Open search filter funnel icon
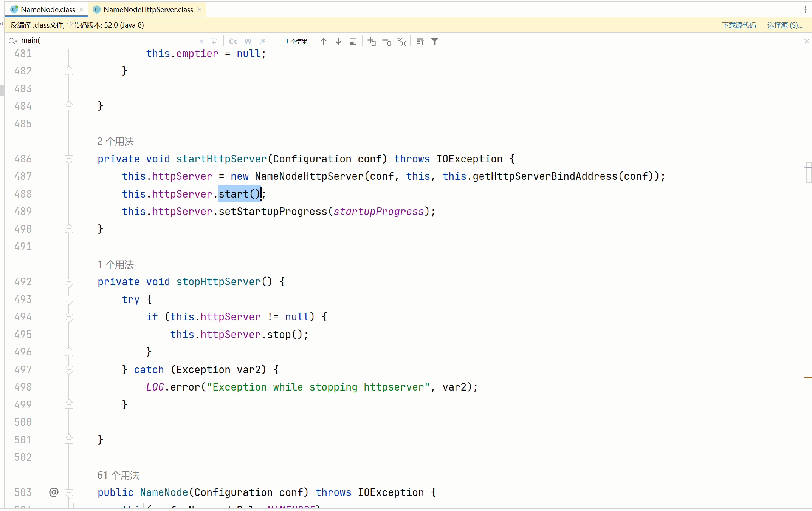 (435, 41)
